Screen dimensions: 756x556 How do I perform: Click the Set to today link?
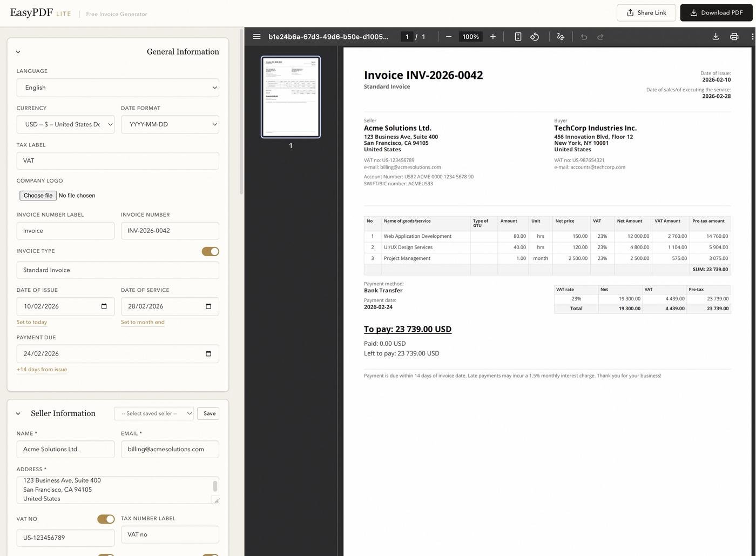coord(32,322)
